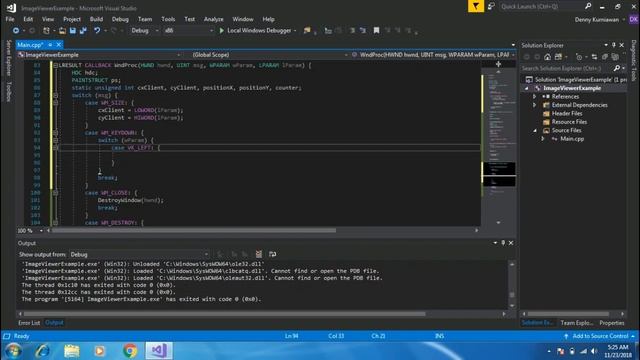Click the Switch Views icon in Solution Explorer
The image size is (640, 360).
pos(558,57)
